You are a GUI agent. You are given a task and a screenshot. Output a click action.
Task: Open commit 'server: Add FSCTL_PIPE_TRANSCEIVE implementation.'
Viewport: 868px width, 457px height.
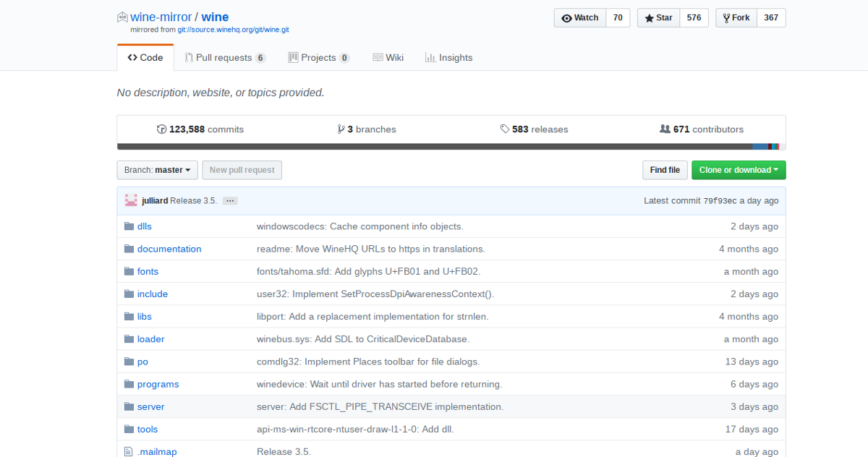(380, 406)
